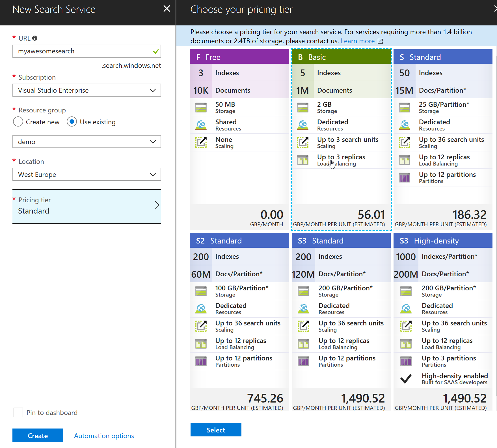The image size is (497, 448).
Task: Select the Create new radio button
Action: [x=18, y=122]
